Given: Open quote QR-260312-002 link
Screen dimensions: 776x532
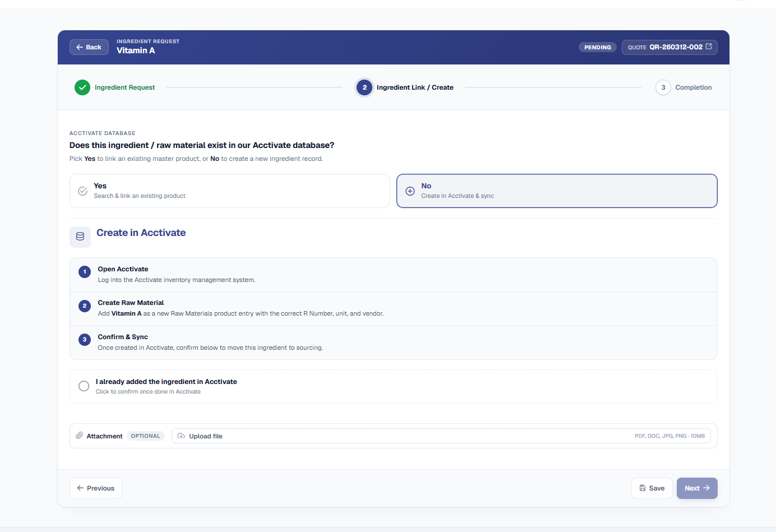Looking at the screenshot, I should pos(669,47).
